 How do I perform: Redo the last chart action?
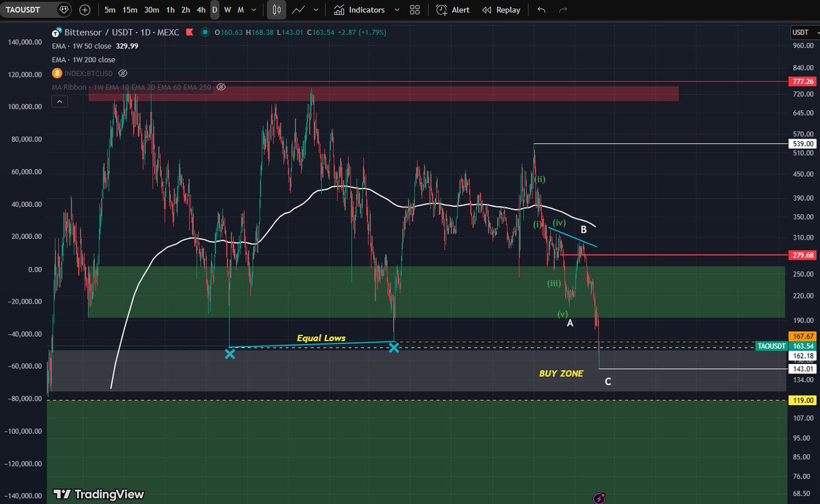563,10
